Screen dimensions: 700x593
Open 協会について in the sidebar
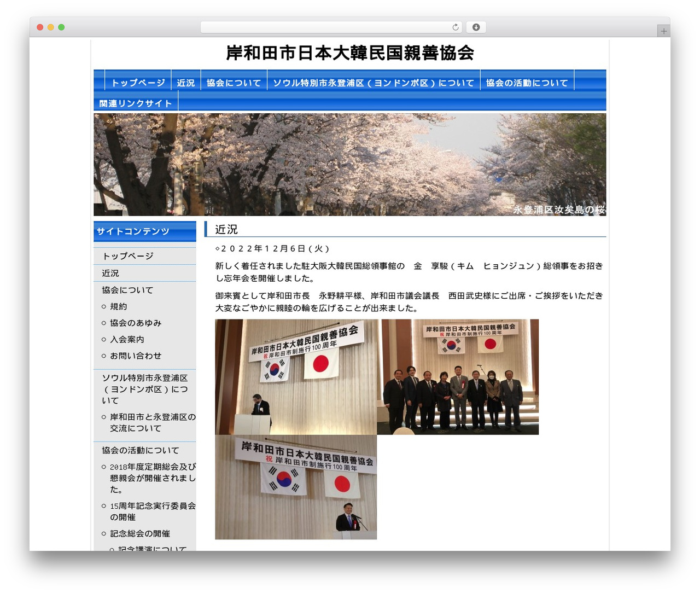pyautogui.click(x=127, y=290)
